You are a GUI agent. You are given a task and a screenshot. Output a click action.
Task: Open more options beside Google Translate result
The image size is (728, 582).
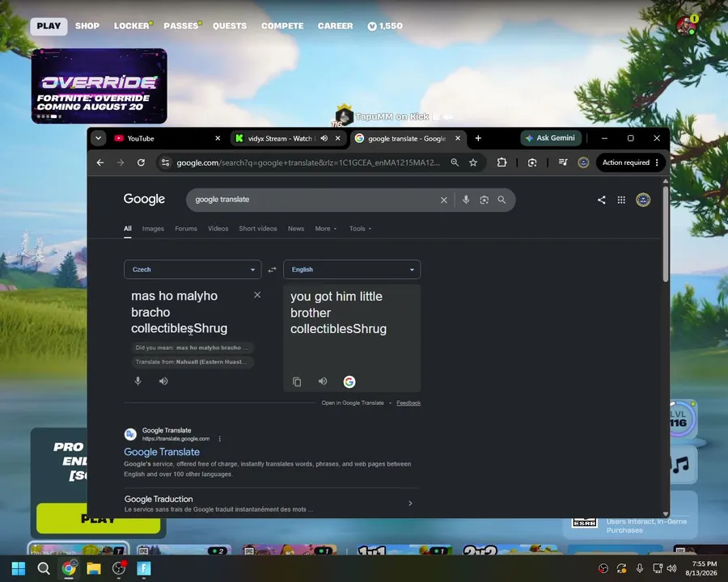pos(219,439)
